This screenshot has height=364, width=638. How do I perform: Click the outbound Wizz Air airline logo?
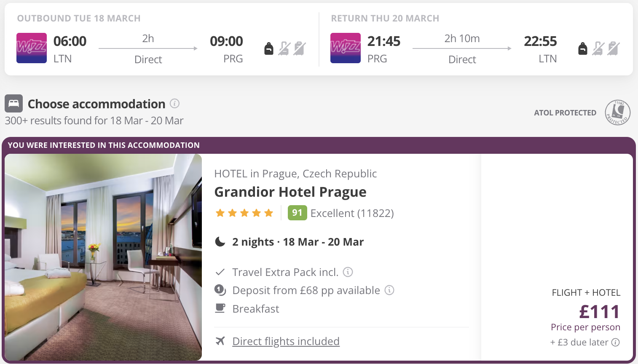coord(32,48)
